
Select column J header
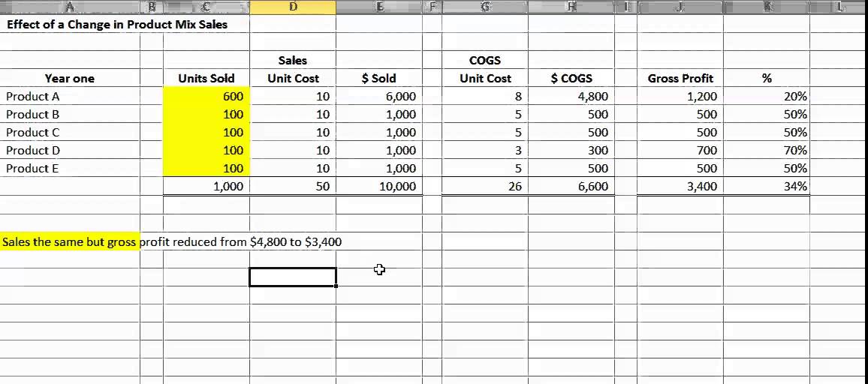coord(680,7)
